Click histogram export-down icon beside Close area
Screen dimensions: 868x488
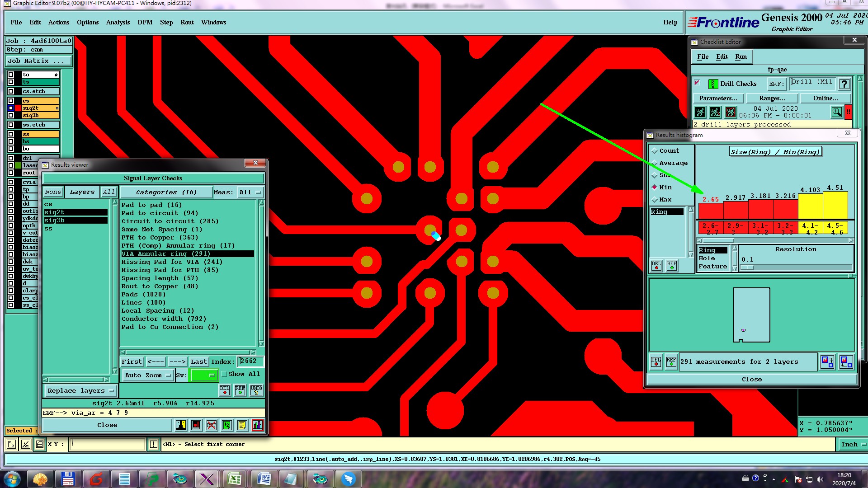click(827, 362)
